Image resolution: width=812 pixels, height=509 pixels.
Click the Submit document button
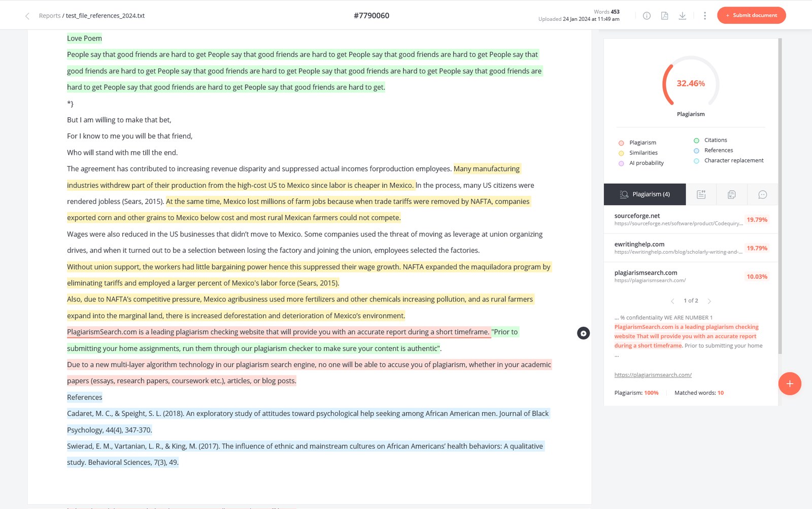tap(751, 15)
